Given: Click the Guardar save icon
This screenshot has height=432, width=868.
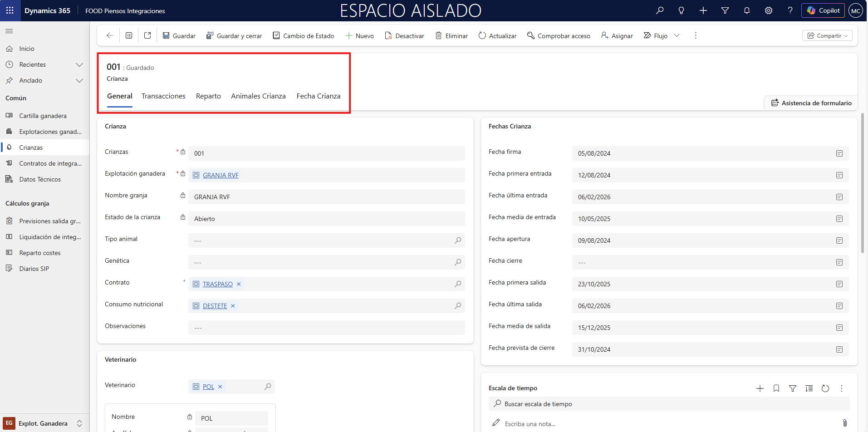Looking at the screenshot, I should [x=166, y=36].
